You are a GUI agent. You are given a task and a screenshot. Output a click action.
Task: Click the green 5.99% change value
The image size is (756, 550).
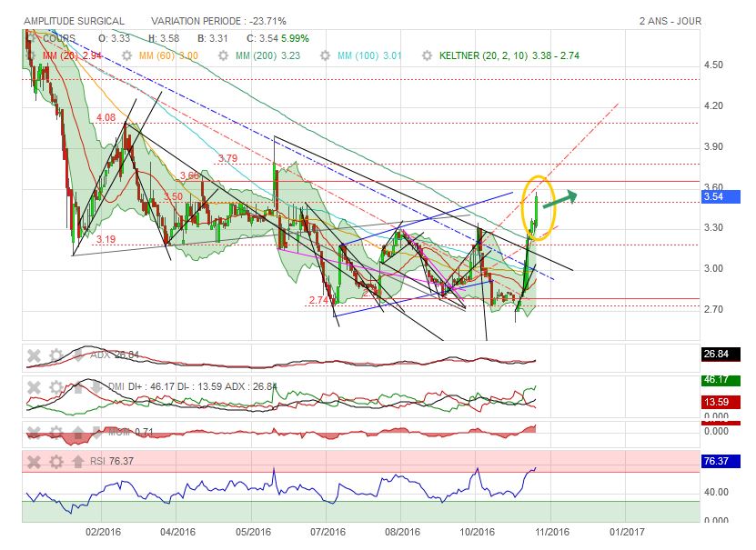pos(295,38)
